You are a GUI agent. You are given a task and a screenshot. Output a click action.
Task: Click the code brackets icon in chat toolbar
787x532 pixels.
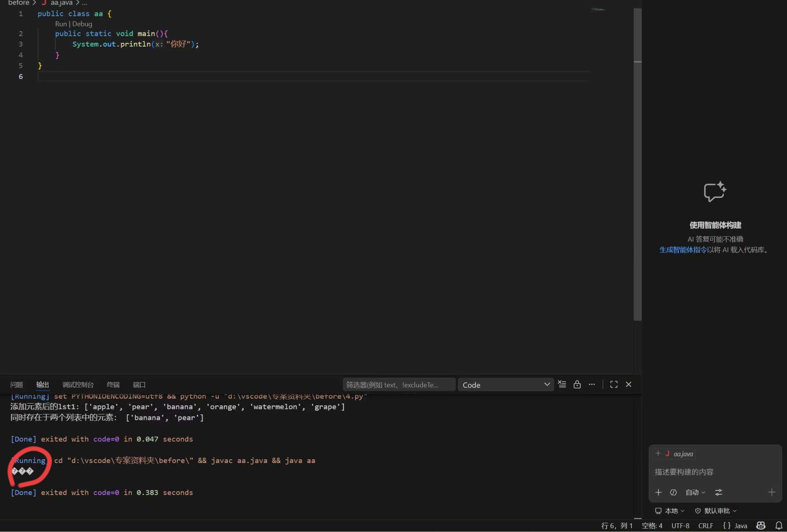pos(673,493)
